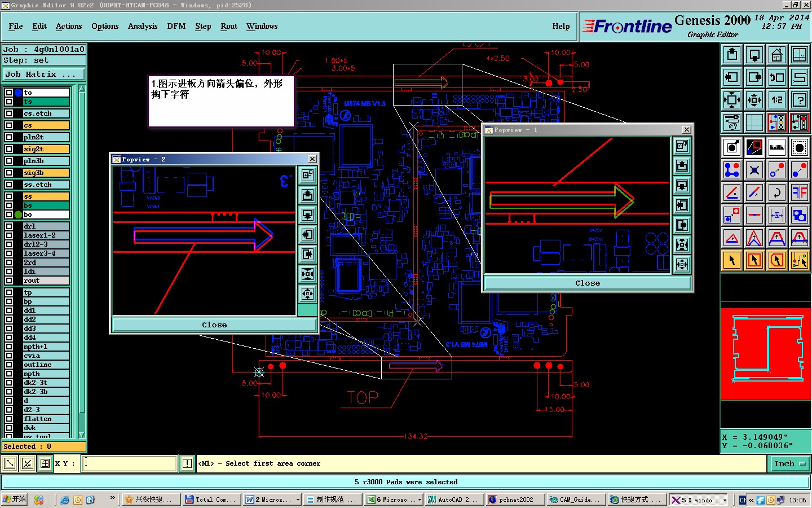Click the pan left icon in main toolbar
This screenshot has width=812, height=508.
coord(732,77)
